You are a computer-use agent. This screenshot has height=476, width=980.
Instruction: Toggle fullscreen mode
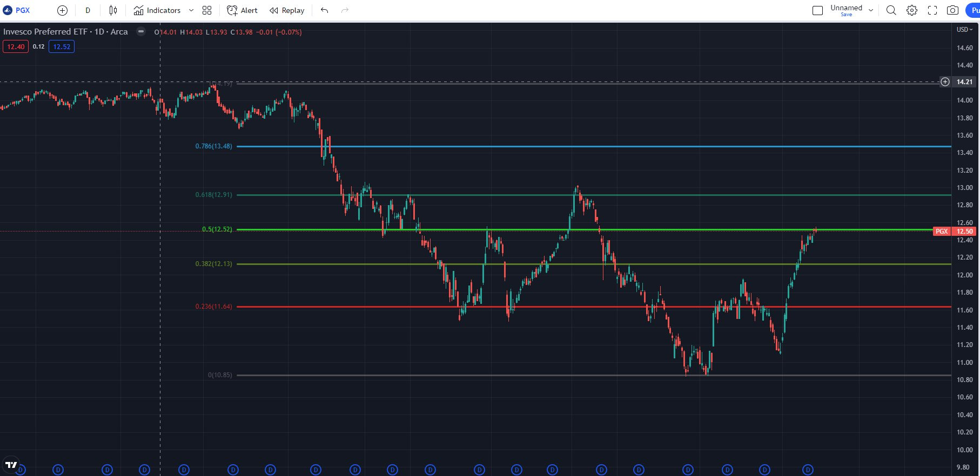pos(932,10)
